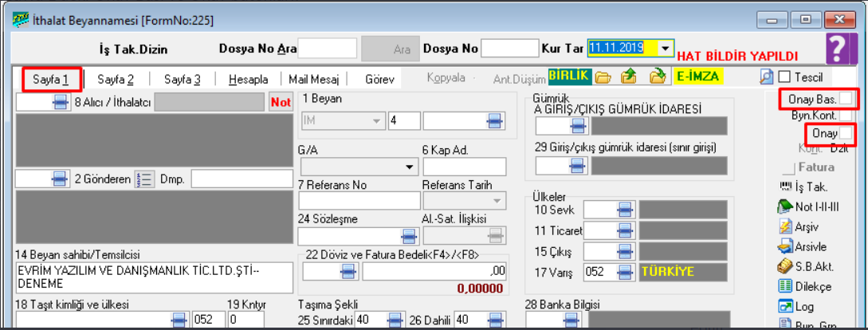Open the Görev tab

(x=379, y=79)
